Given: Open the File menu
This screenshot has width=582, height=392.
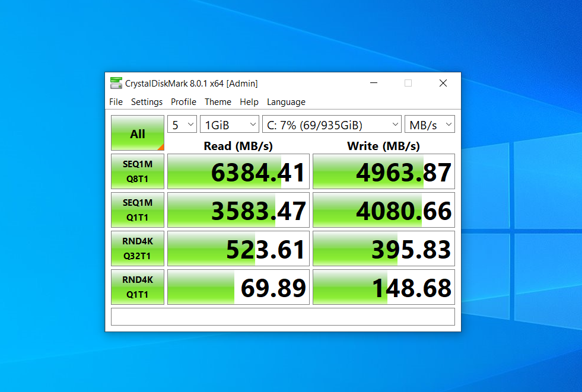Looking at the screenshot, I should [116, 102].
